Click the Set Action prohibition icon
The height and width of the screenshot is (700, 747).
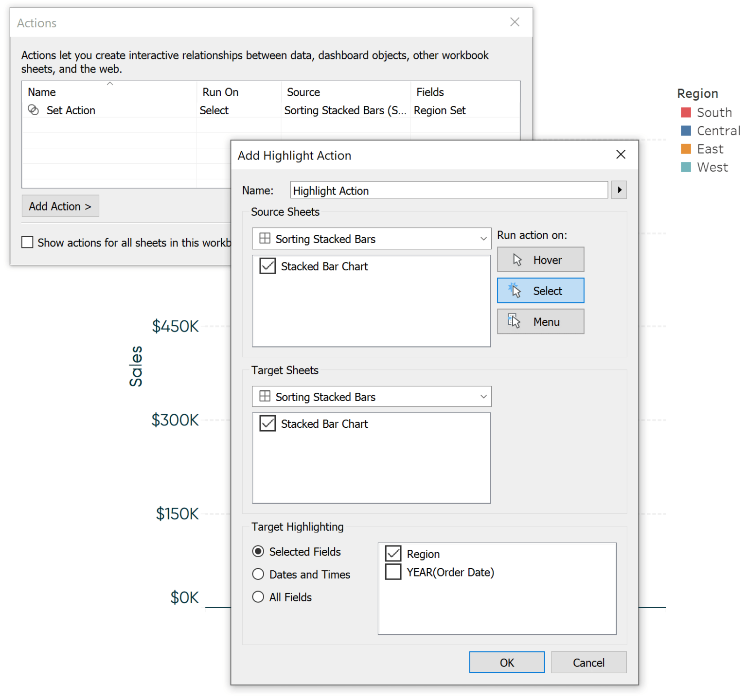[33, 110]
